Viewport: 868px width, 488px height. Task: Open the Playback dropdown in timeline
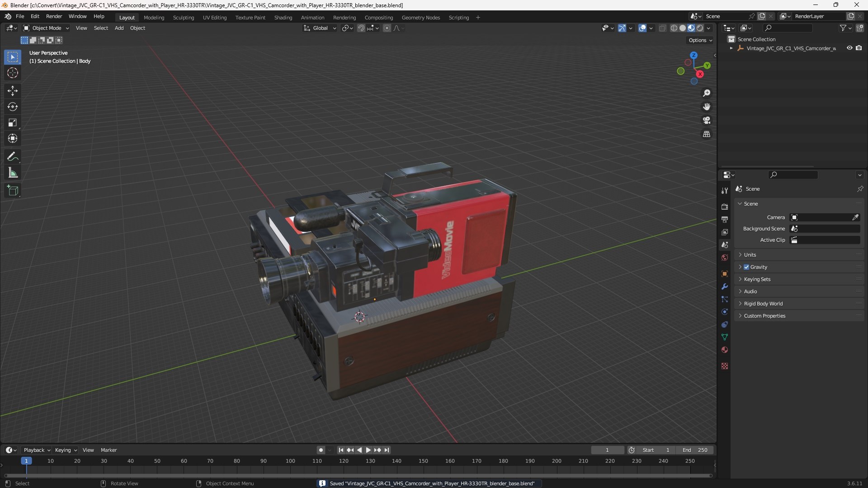coord(37,450)
